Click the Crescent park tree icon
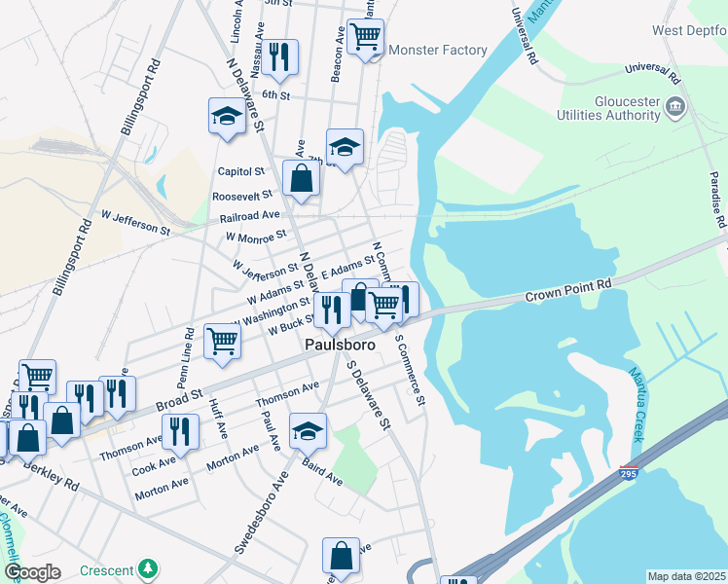Screen dimensions: 728x584 148,569
